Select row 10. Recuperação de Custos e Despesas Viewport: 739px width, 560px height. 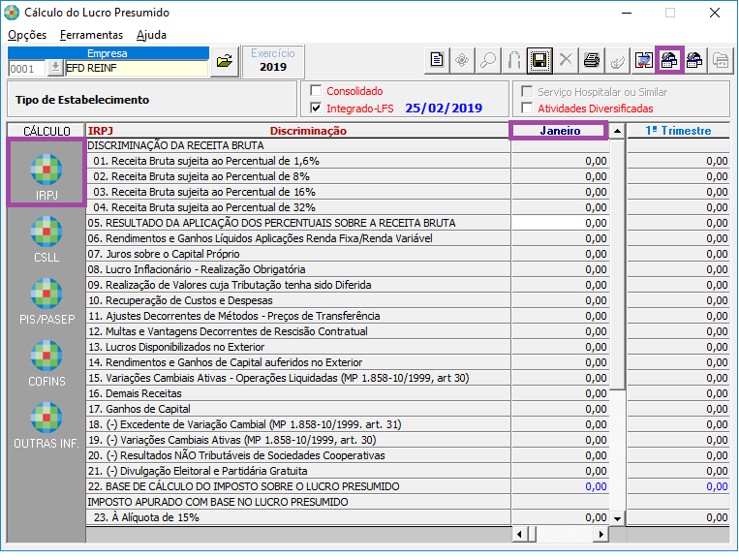[x=298, y=300]
